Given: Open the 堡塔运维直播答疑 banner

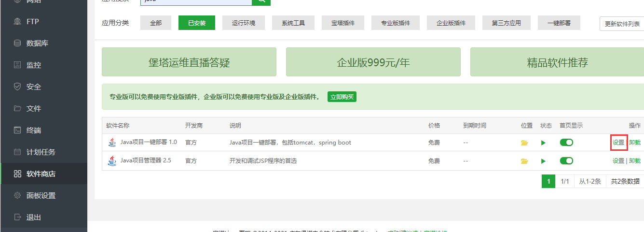Looking at the screenshot, I should pyautogui.click(x=189, y=62).
